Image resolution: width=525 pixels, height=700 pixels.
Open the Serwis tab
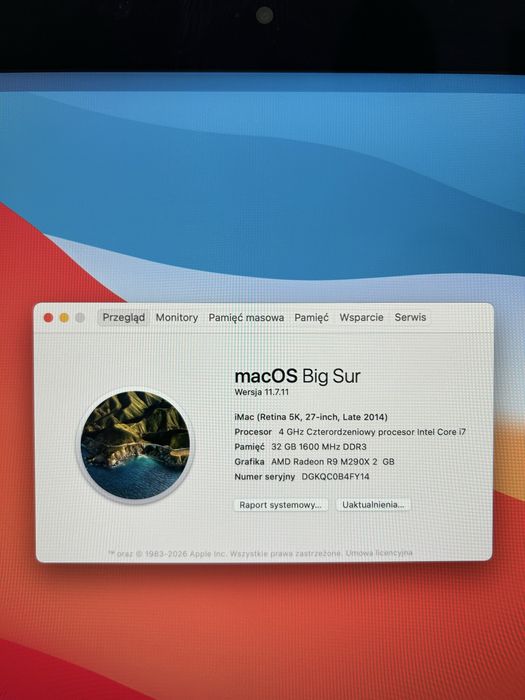(410, 317)
